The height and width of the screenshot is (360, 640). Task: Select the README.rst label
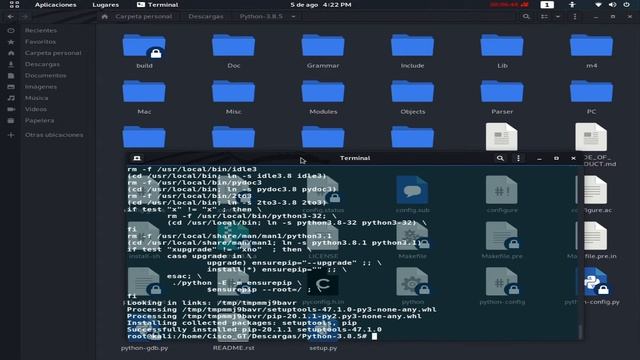point(233,348)
